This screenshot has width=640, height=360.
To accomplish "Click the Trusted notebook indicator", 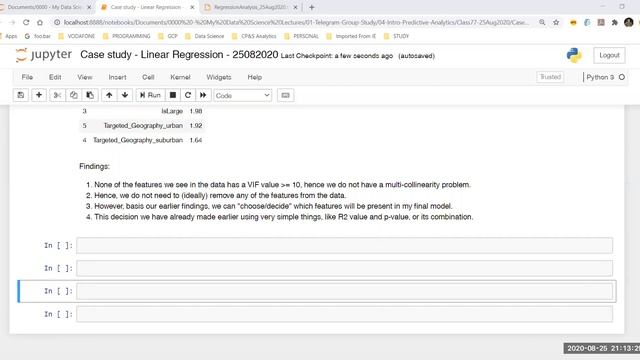I will tap(550, 77).
